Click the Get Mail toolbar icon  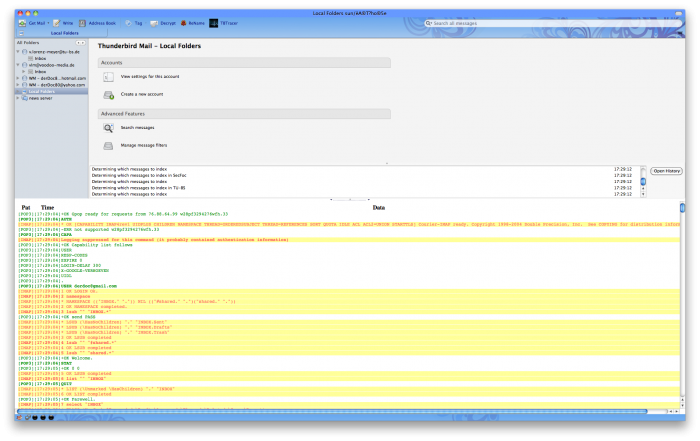pos(22,23)
